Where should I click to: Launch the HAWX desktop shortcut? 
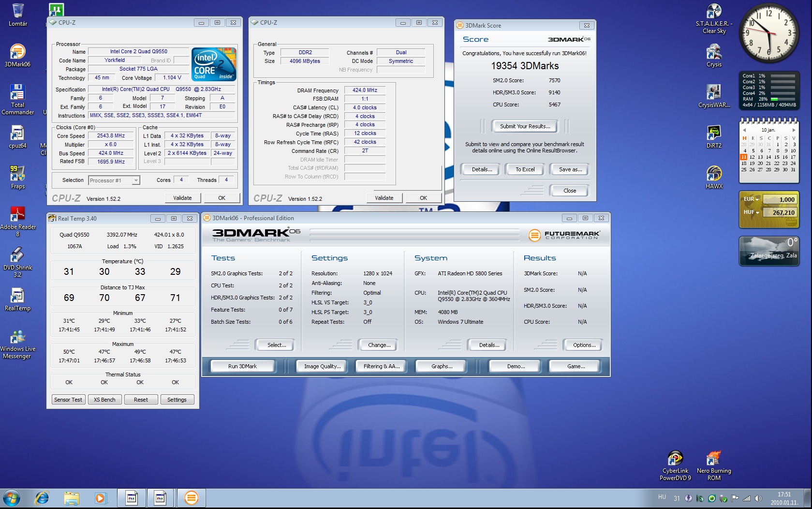click(x=714, y=178)
